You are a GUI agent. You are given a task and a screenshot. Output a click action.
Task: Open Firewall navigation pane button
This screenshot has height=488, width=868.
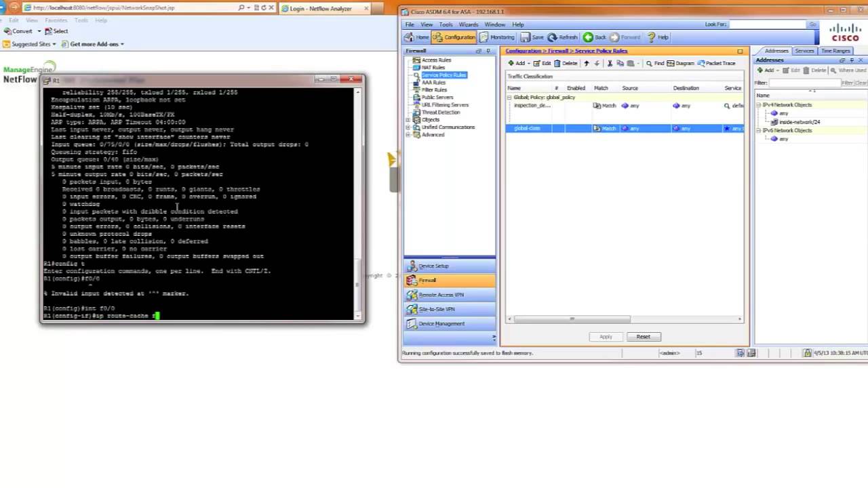450,280
